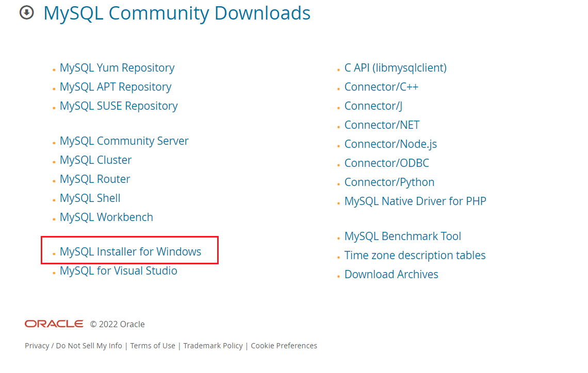Open the Connector/ODBC link
This screenshot has width=588, height=373.
pyautogui.click(x=387, y=163)
